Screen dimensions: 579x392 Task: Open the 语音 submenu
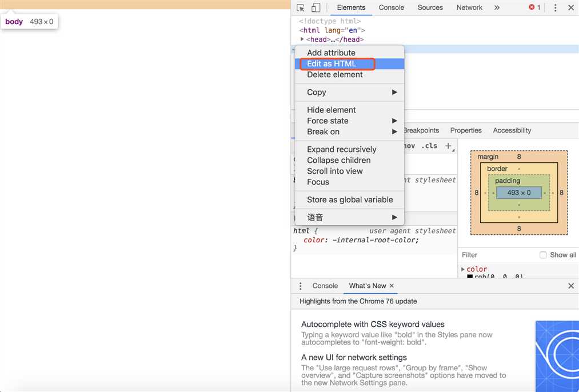click(349, 217)
